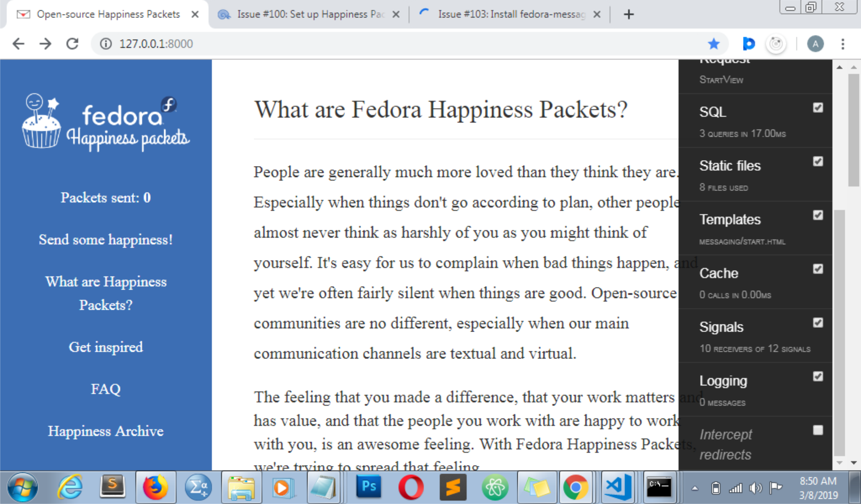The height and width of the screenshot is (504, 861).
Task: Open the Chrome three-dot menu
Action: pos(842,44)
